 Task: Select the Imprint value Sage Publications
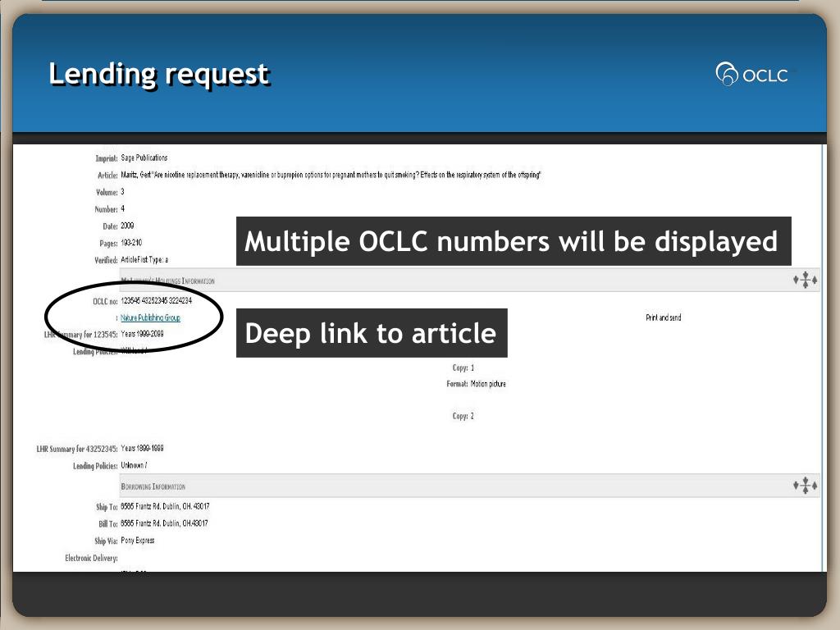pyautogui.click(x=144, y=157)
